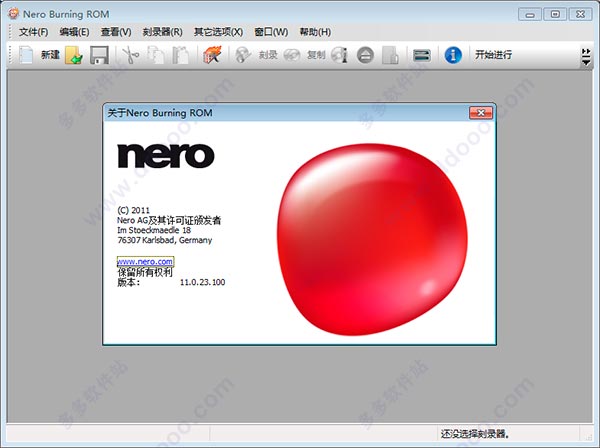
Task: Click the 新建 toolbar label
Action: click(x=50, y=55)
